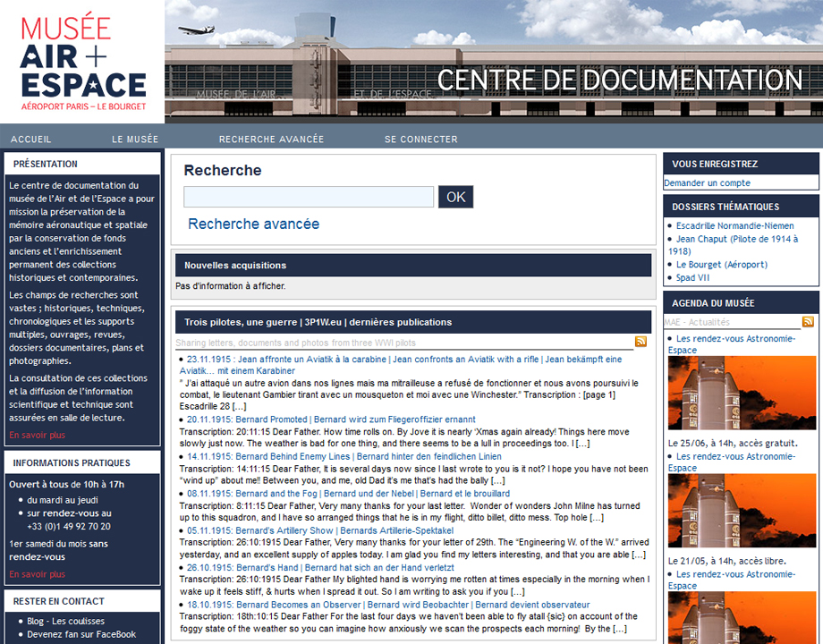This screenshot has height=644, width=823.
Task: Go to Le Musée menu item
Action: tap(135, 140)
